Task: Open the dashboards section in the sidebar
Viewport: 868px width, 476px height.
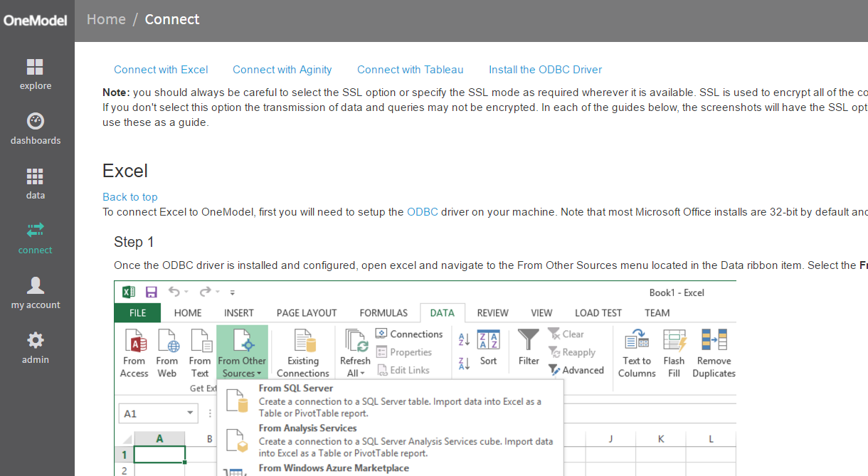Action: tap(36, 129)
